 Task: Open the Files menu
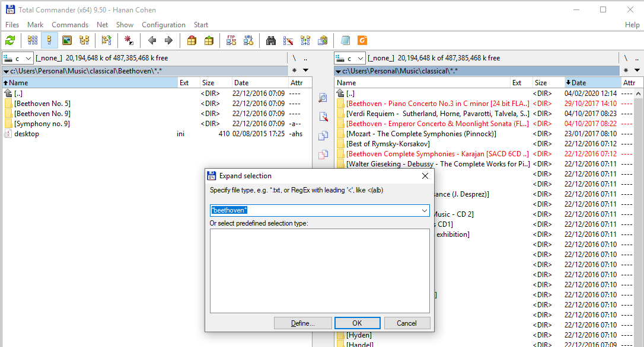pos(12,25)
